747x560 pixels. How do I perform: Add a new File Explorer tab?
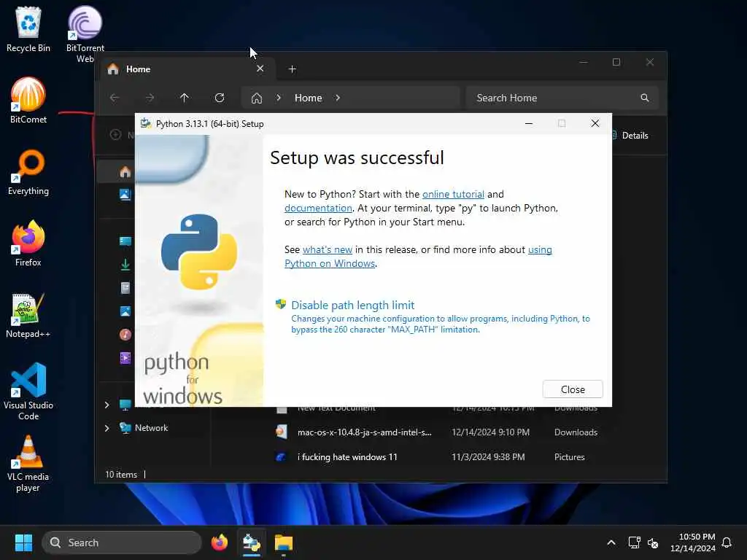[x=293, y=69]
